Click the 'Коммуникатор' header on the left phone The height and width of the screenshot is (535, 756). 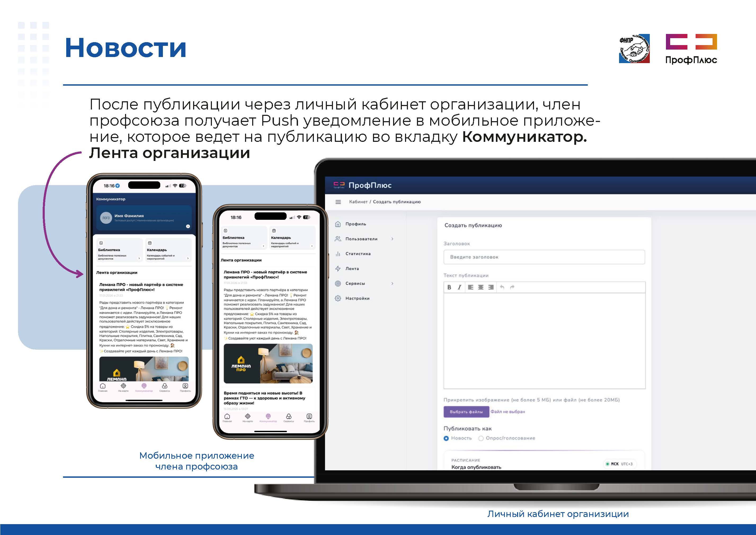click(x=111, y=199)
